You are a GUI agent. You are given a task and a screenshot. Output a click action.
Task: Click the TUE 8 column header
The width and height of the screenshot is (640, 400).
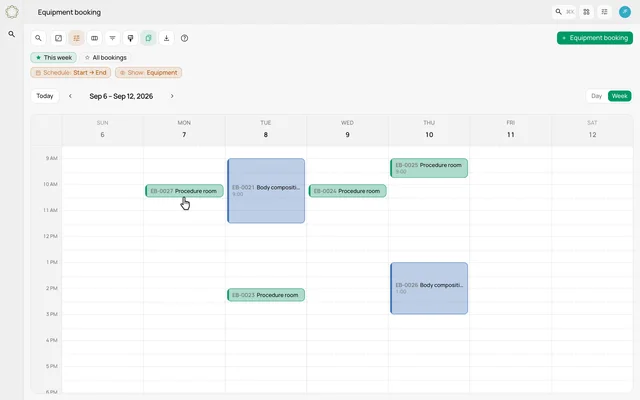pyautogui.click(x=266, y=129)
